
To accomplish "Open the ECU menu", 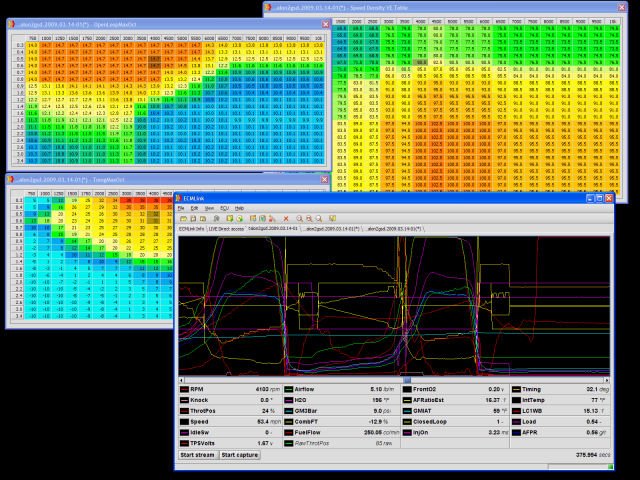I will pyautogui.click(x=224, y=208).
